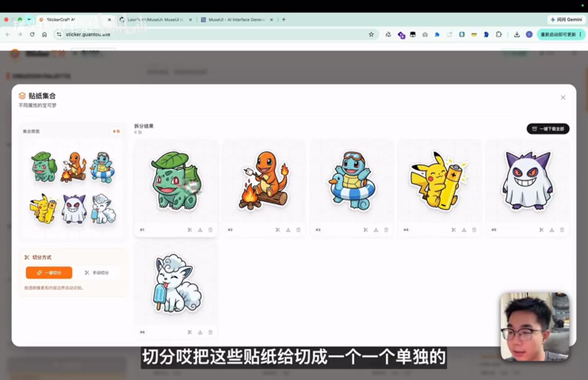Click the browser forward arrow
Image resolution: width=588 pixels, height=380 pixels.
tap(20, 34)
